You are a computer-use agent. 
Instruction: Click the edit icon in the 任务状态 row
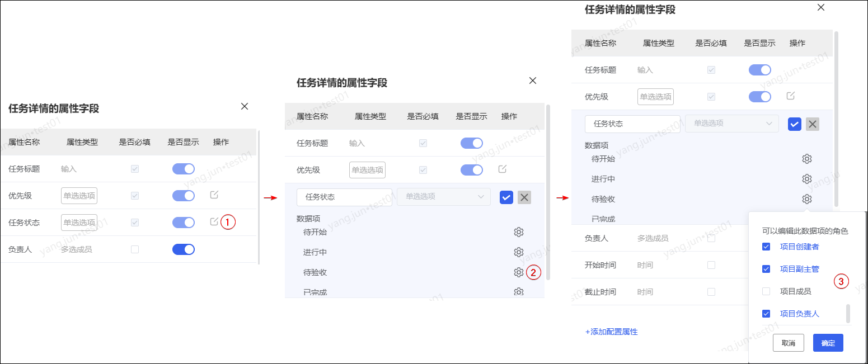coord(214,222)
